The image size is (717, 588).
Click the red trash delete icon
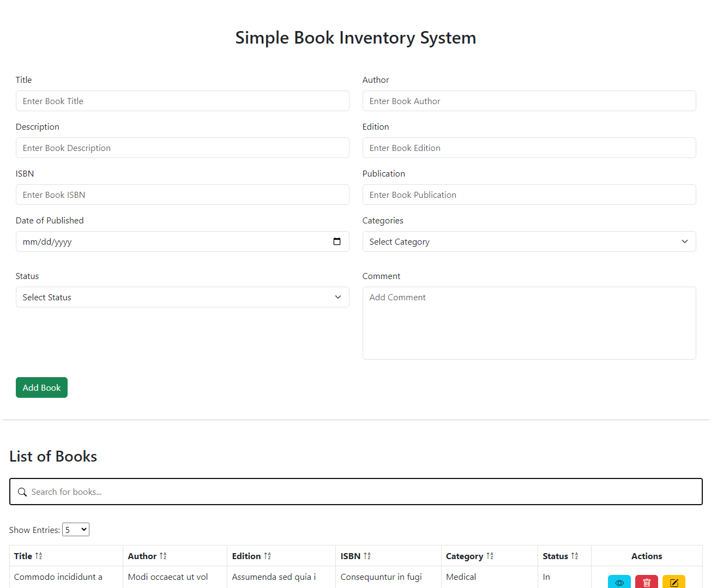(x=646, y=582)
